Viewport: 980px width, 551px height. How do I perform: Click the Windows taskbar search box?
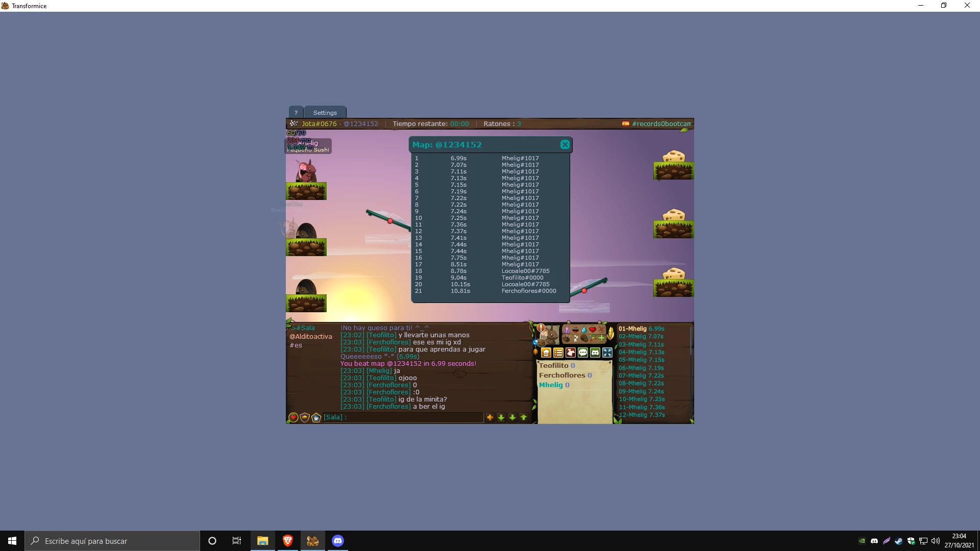pos(112,541)
